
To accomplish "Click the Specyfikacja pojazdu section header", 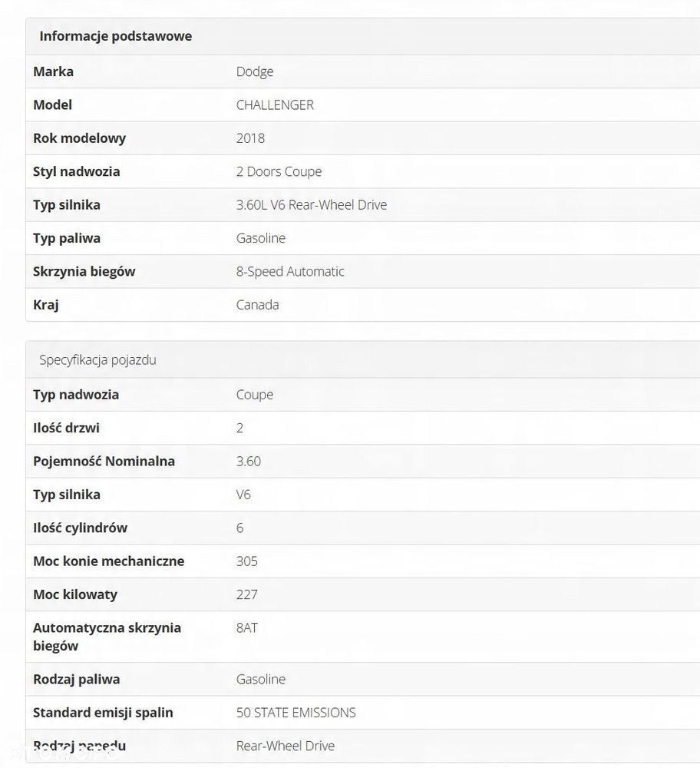I will pyautogui.click(x=98, y=360).
